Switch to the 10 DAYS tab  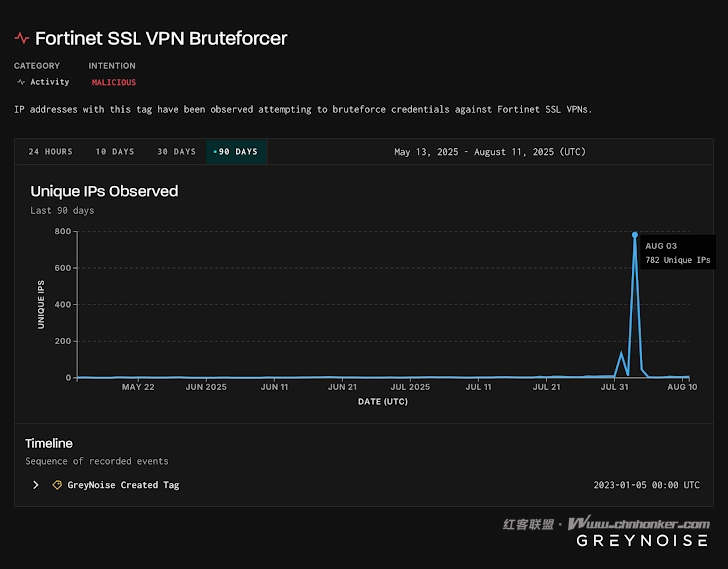click(115, 152)
